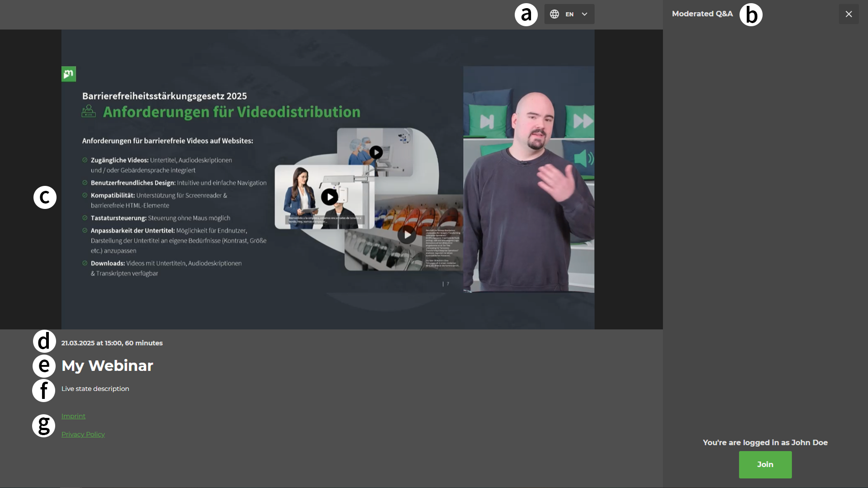The image size is (868, 488).
Task: Click the webinar video player
Action: (327, 179)
